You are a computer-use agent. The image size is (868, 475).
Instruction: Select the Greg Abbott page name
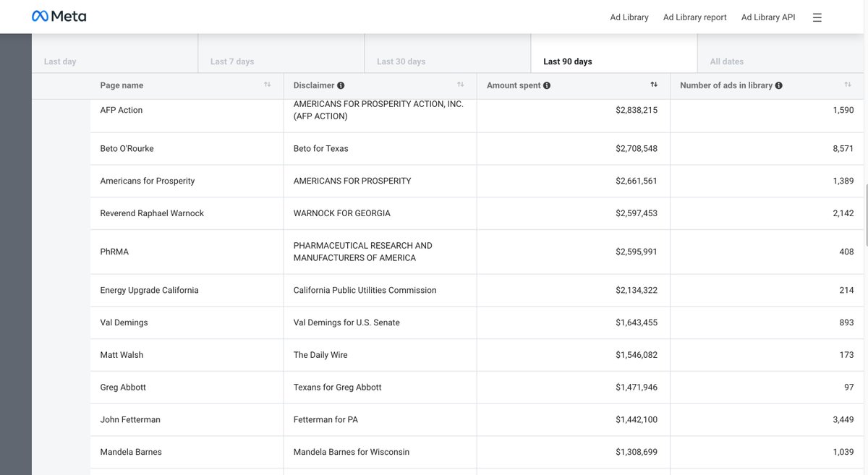coord(123,388)
